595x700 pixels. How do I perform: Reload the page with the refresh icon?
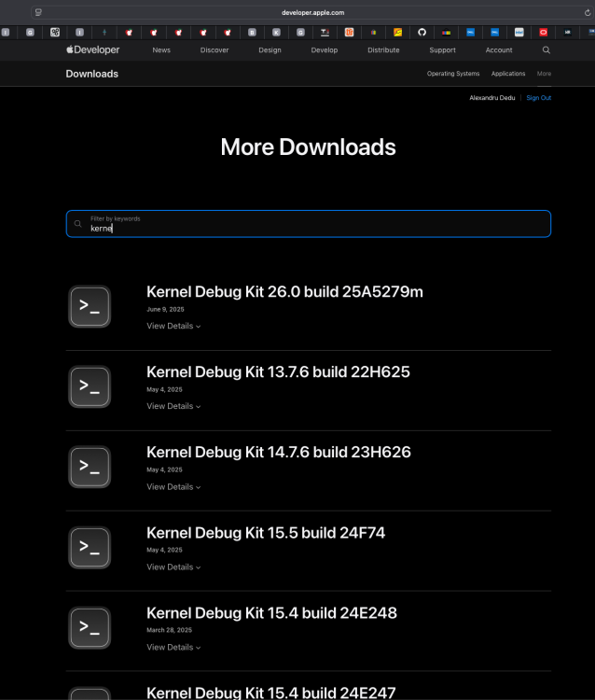coord(588,12)
